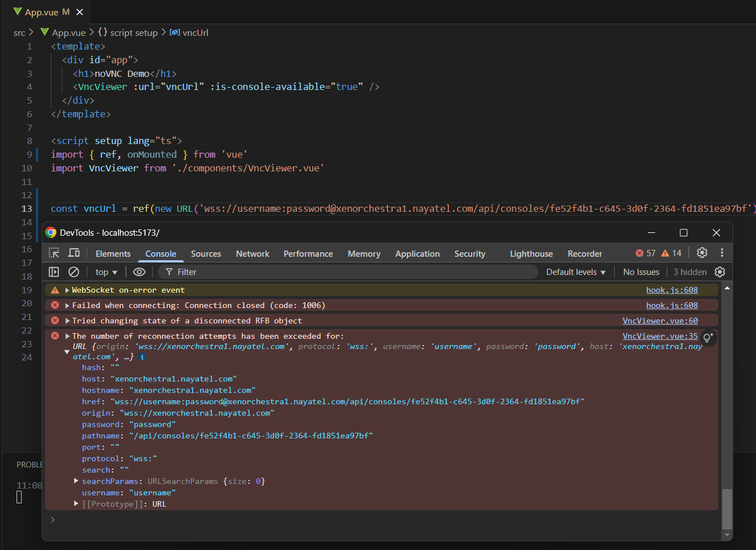The width and height of the screenshot is (756, 550).
Task: Expand the Tried changing state error
Action: (x=67, y=321)
